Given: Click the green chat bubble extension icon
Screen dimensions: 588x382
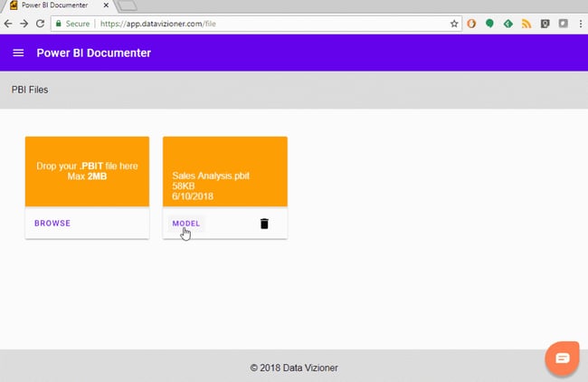Looking at the screenshot, I should pyautogui.click(x=489, y=24).
